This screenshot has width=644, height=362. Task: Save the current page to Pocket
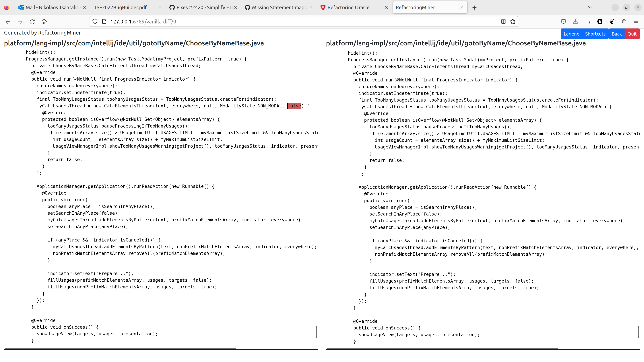click(563, 21)
